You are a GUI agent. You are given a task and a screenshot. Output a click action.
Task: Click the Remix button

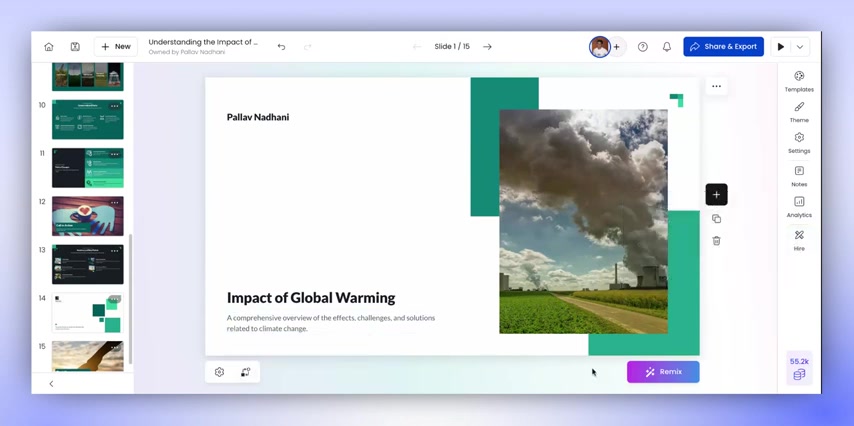663,372
